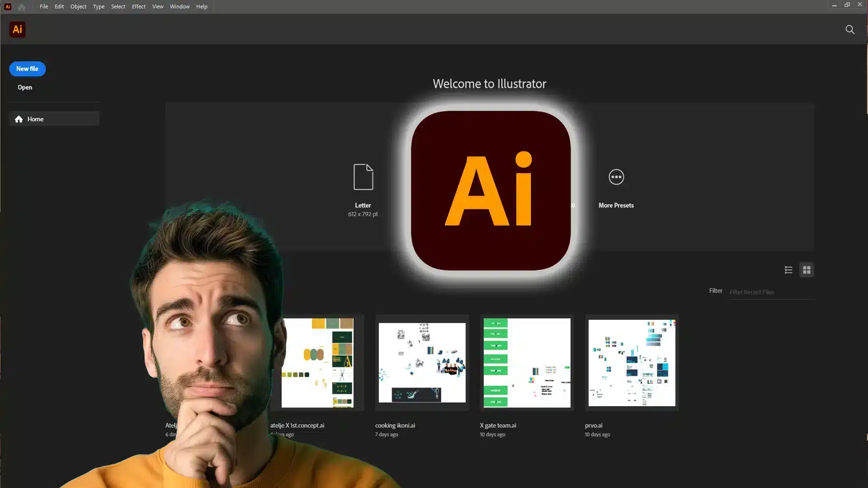Open the Object menu
868x488 pixels.
78,6
